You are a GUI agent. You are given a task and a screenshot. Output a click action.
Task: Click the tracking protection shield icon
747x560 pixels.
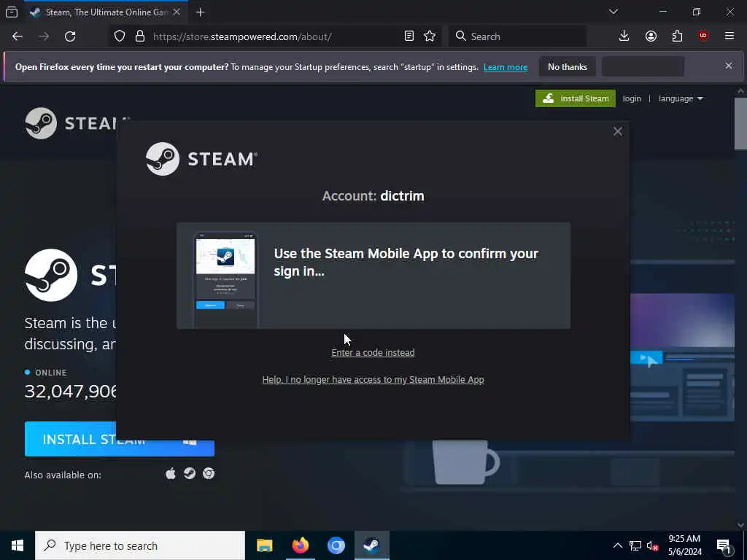(x=120, y=36)
